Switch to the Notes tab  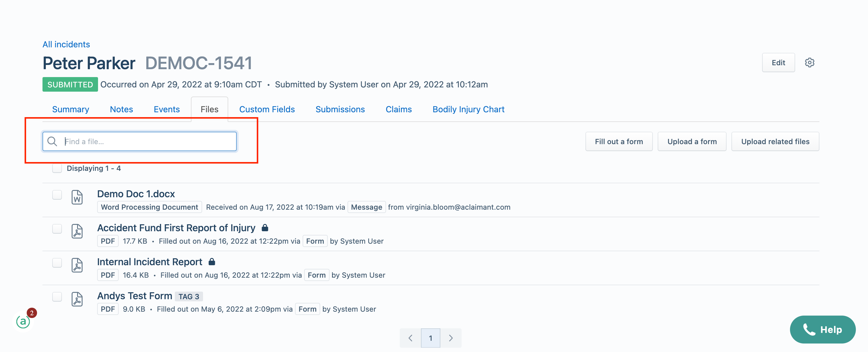(121, 110)
